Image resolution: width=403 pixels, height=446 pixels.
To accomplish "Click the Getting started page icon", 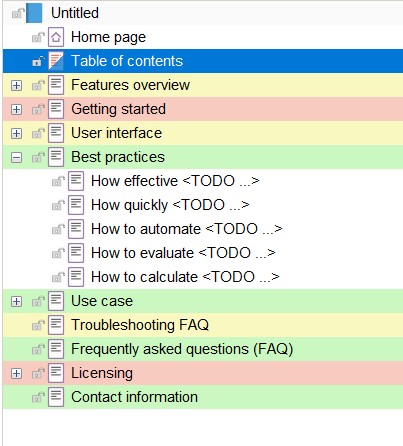I will tap(56, 109).
